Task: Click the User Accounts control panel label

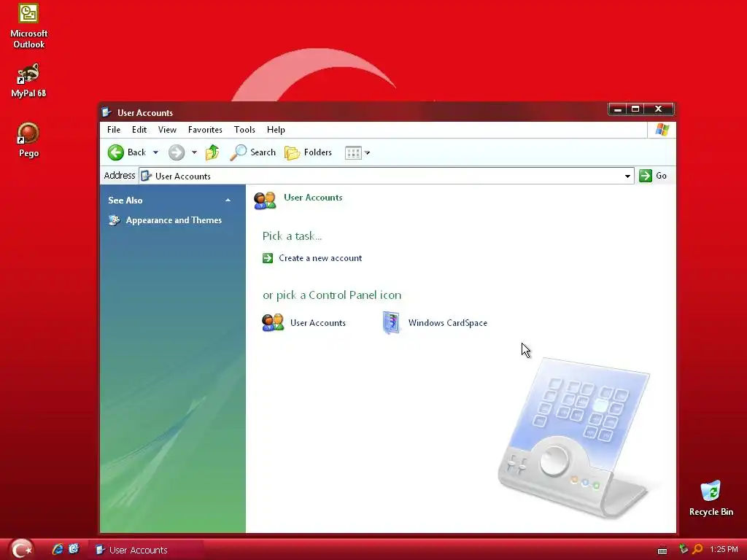Action: [318, 323]
